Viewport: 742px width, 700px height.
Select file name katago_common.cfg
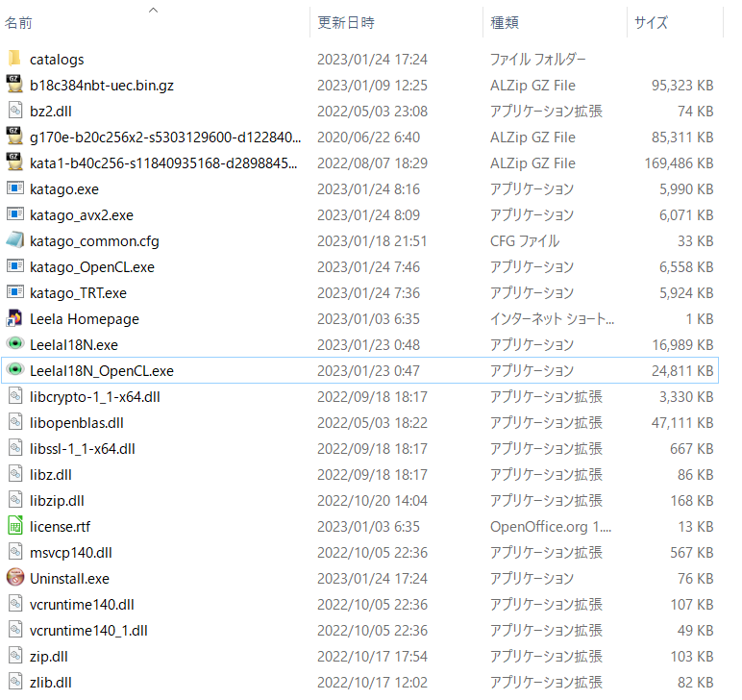[94, 241]
